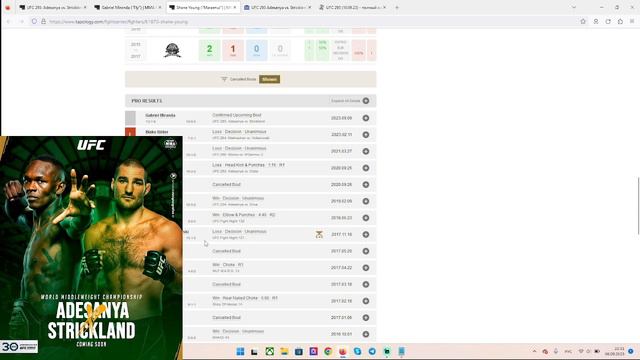This screenshot has height=360, width=640.
Task: Open the Windows Start menu
Action: pyautogui.click(x=240, y=351)
